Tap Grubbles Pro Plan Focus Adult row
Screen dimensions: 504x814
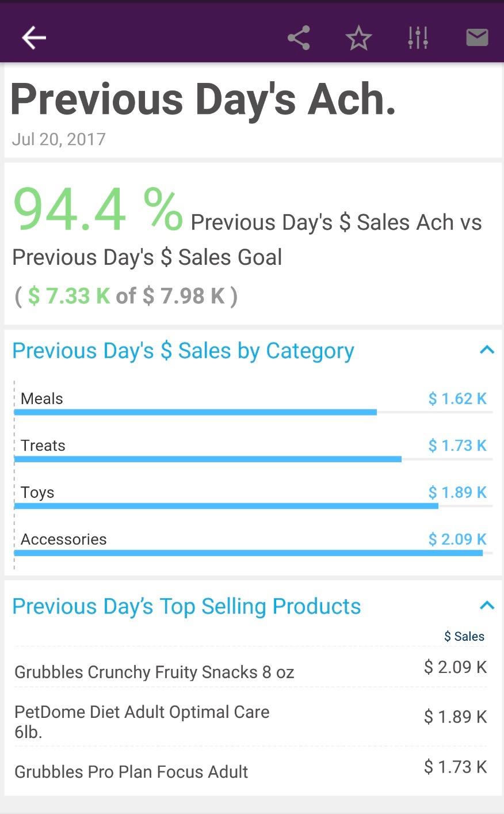pos(131,772)
